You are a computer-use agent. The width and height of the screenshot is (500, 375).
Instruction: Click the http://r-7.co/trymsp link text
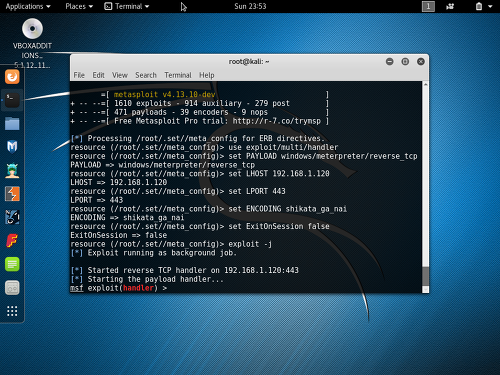point(277,121)
